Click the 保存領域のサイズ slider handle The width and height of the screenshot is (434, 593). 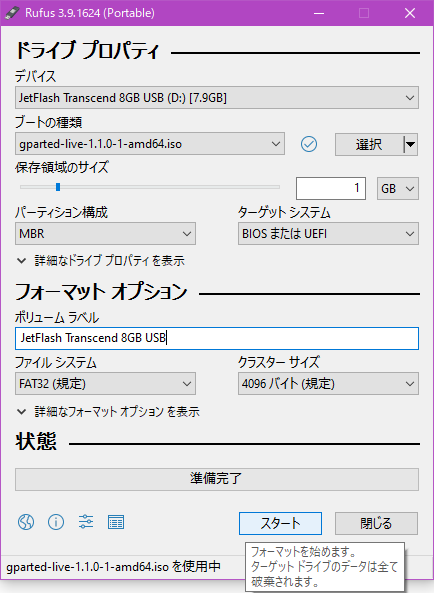click(x=58, y=187)
